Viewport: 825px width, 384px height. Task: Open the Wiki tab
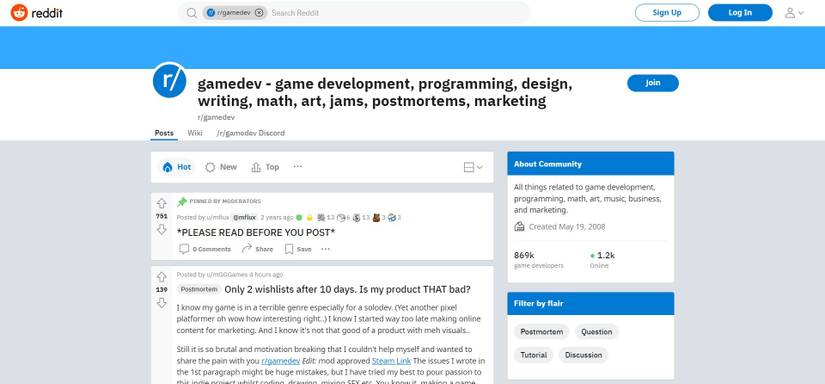coord(195,133)
